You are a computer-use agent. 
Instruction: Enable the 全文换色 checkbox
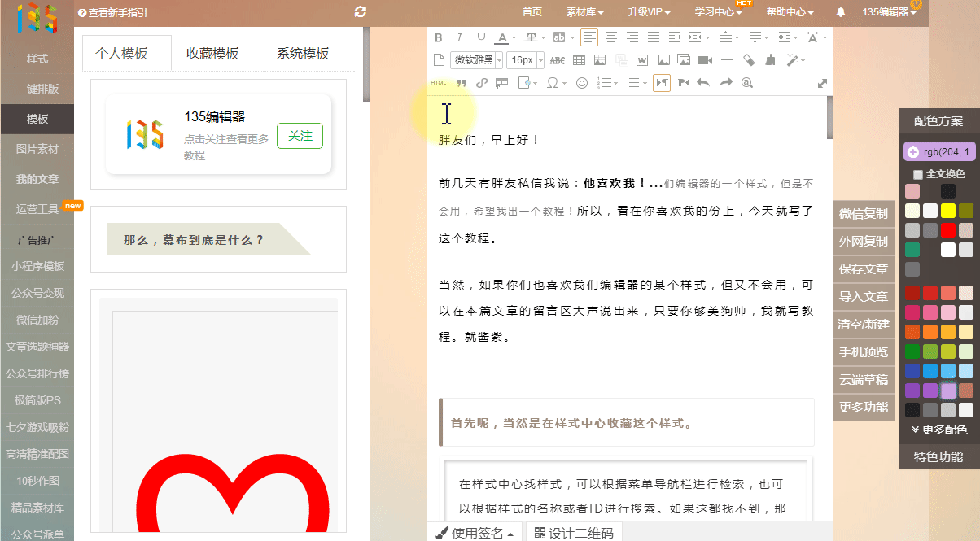click(x=918, y=174)
